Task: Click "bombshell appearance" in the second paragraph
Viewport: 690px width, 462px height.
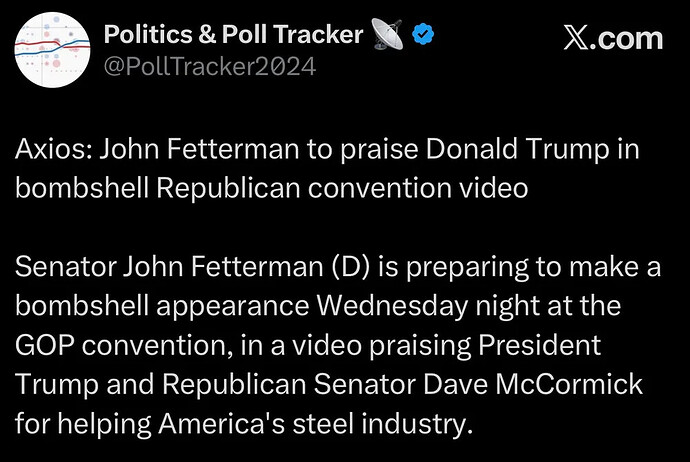Action: [x=162, y=306]
